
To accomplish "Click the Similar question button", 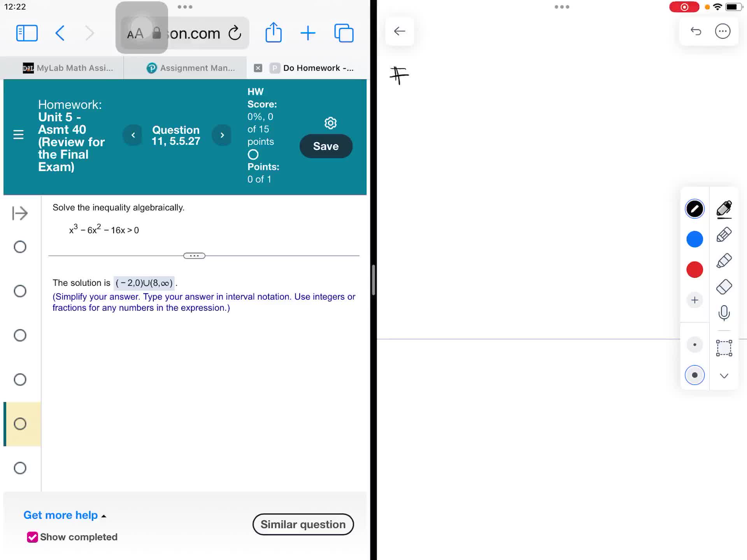I will click(x=303, y=524).
